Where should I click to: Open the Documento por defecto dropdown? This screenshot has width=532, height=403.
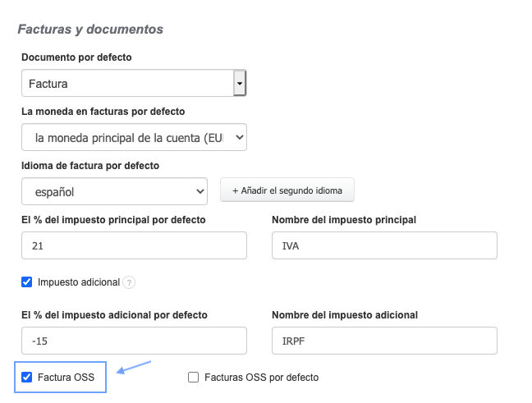click(x=134, y=83)
